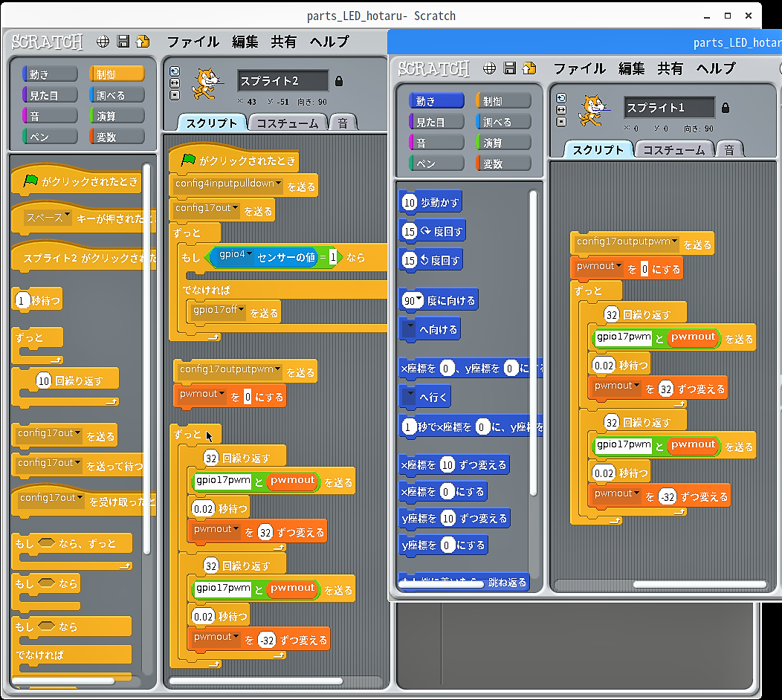Viewport: 782px width, 700px height.
Task: Select ペン category in front window palette
Action: [436, 163]
